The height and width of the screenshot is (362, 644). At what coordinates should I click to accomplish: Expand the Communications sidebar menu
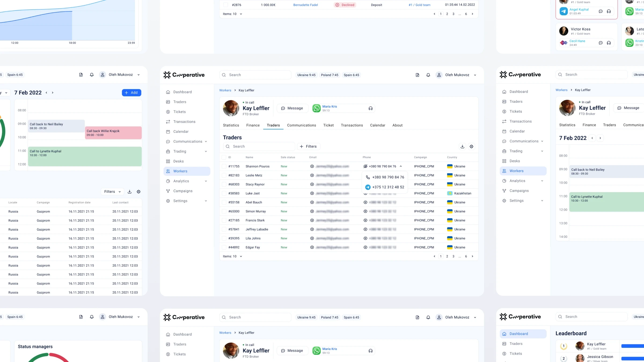187,142
